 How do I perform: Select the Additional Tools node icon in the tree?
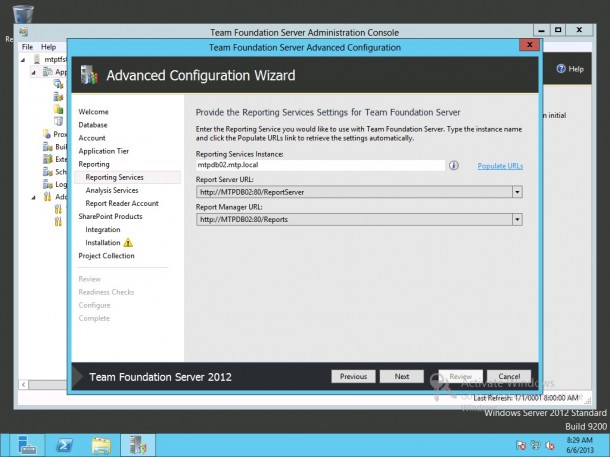tap(47, 196)
